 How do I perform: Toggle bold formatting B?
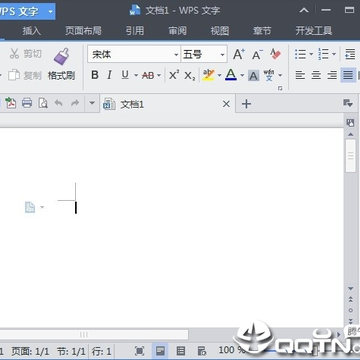click(x=95, y=75)
